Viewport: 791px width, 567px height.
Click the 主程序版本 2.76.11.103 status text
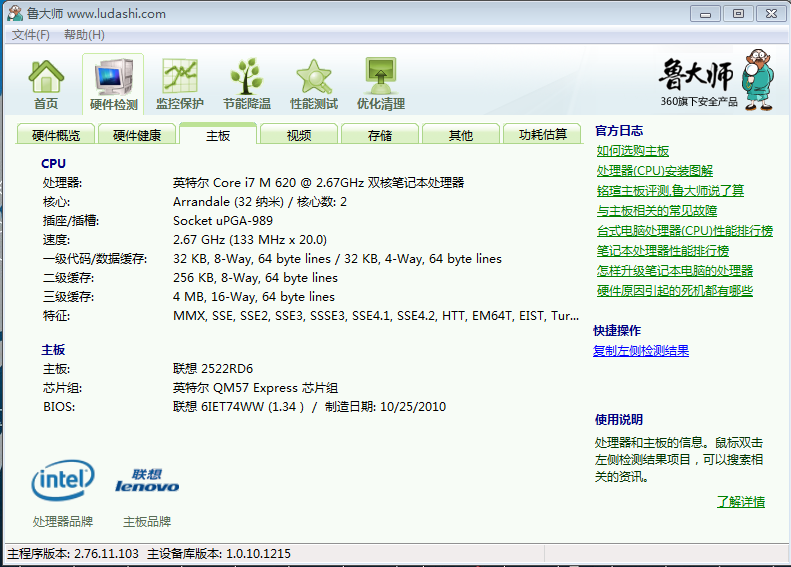point(73,554)
